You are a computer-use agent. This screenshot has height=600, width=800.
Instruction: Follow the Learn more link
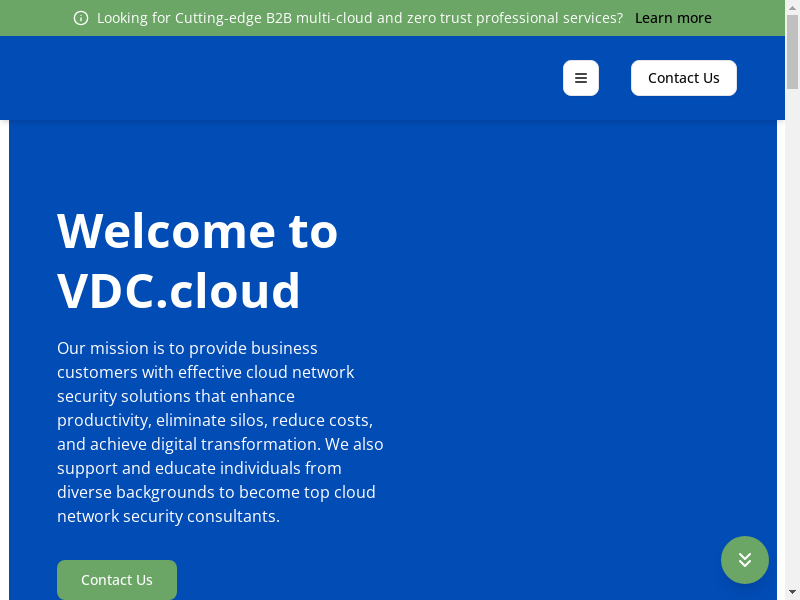673,18
